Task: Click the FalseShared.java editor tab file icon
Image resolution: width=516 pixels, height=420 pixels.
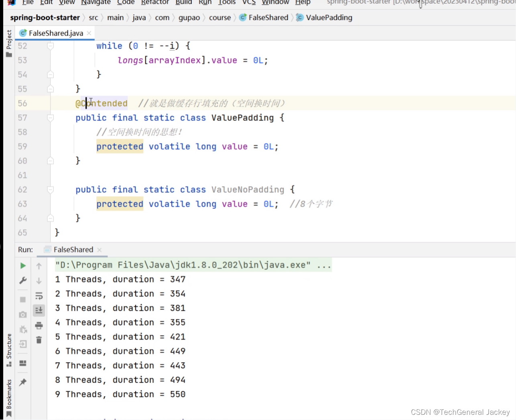Action: pos(23,33)
